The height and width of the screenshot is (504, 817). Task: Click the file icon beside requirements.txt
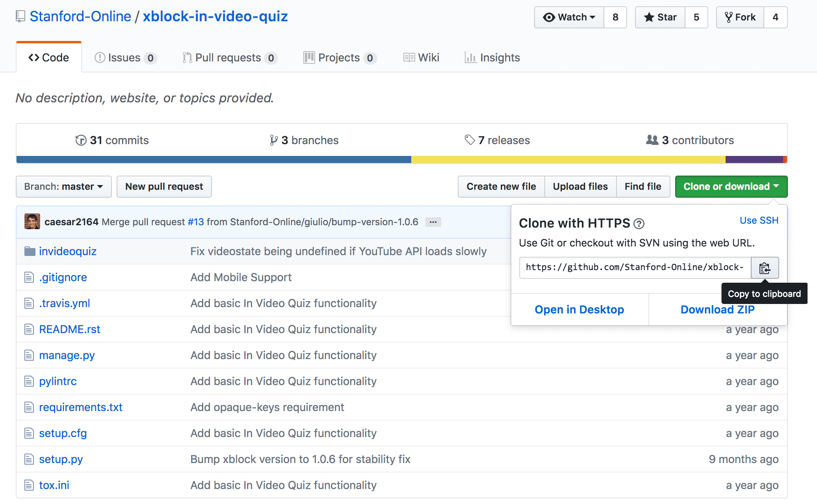(x=29, y=407)
